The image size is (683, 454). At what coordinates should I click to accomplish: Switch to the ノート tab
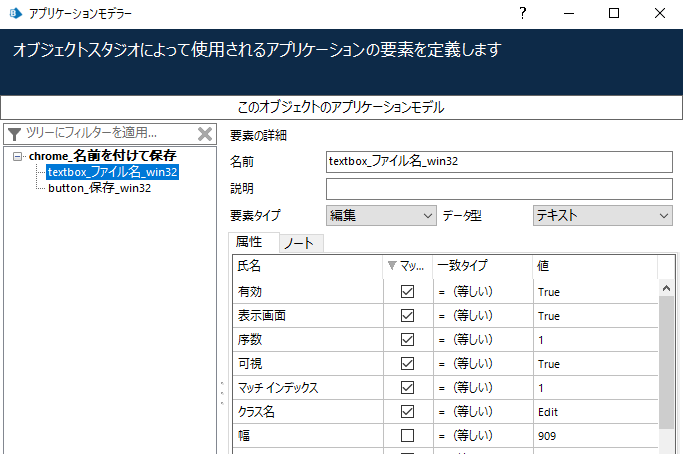(x=301, y=243)
